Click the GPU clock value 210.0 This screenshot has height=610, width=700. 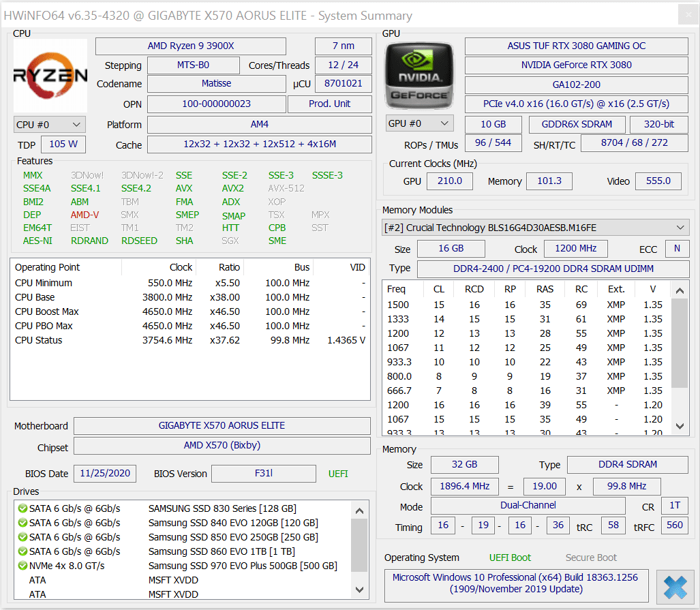tap(450, 181)
